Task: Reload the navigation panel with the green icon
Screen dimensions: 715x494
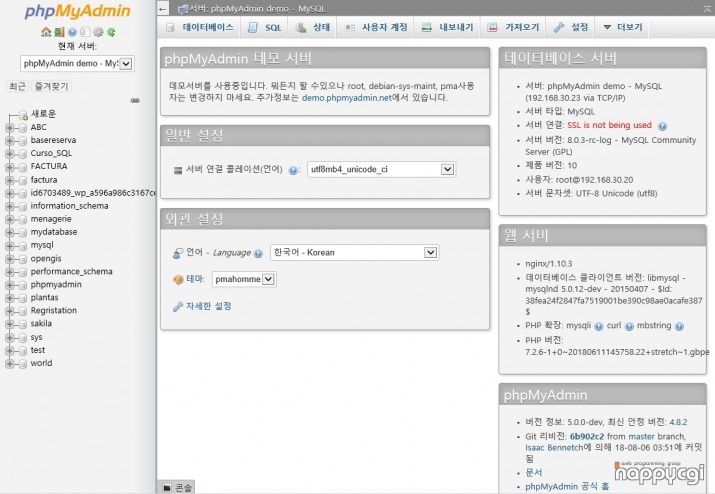Action: click(x=111, y=32)
